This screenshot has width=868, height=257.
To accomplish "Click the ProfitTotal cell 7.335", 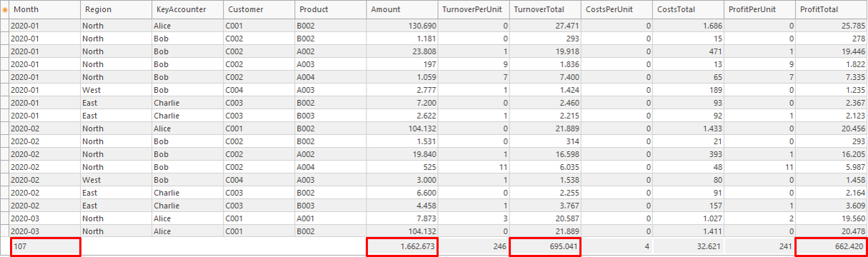I will [831, 76].
